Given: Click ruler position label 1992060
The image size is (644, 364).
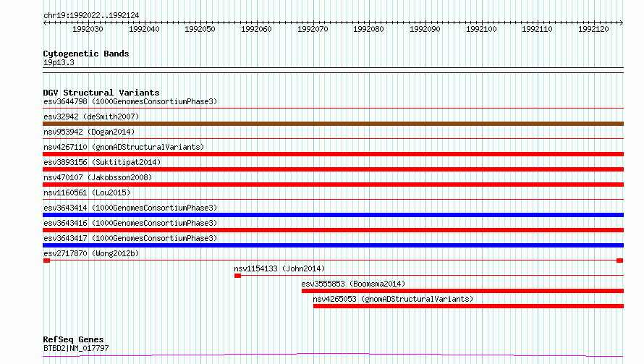Looking at the screenshot, I should pyautogui.click(x=256, y=29).
